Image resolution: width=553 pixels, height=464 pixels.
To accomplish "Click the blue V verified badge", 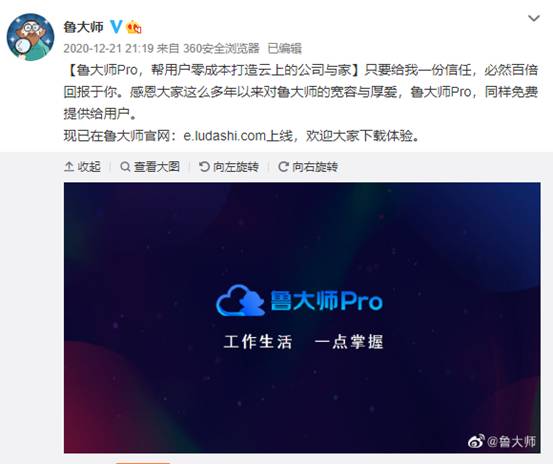I will click(x=116, y=27).
